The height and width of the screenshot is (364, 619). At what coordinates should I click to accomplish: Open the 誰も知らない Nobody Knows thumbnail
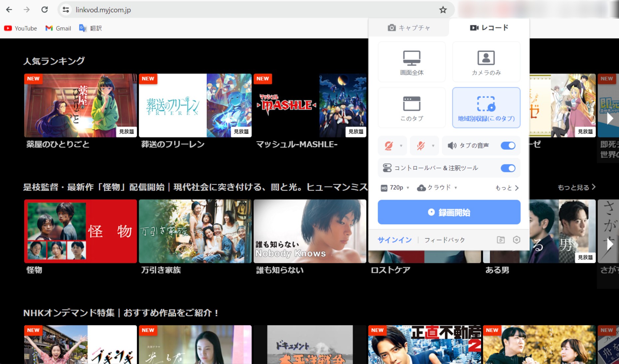pos(310,231)
